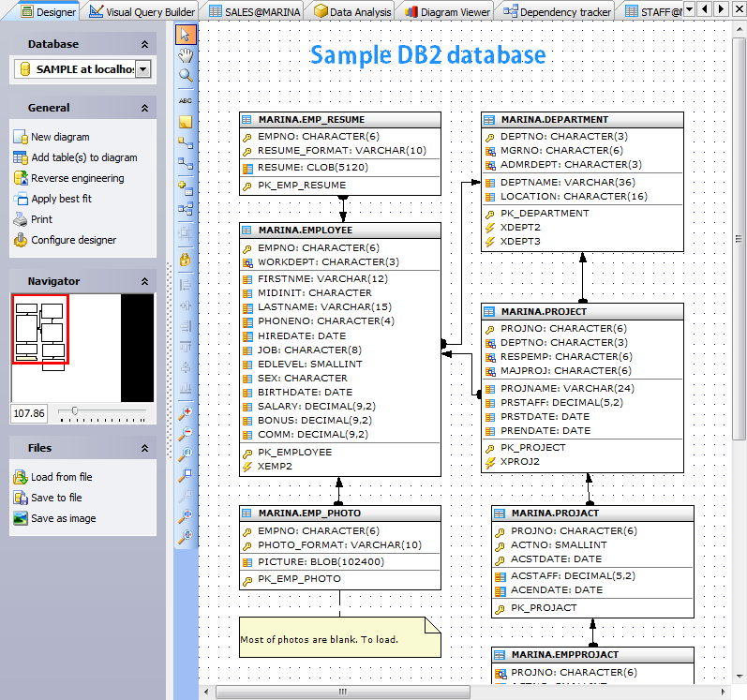This screenshot has width=747, height=700.
Task: Select the MARINA.EMP_PHOTO table header
Action: click(x=340, y=514)
